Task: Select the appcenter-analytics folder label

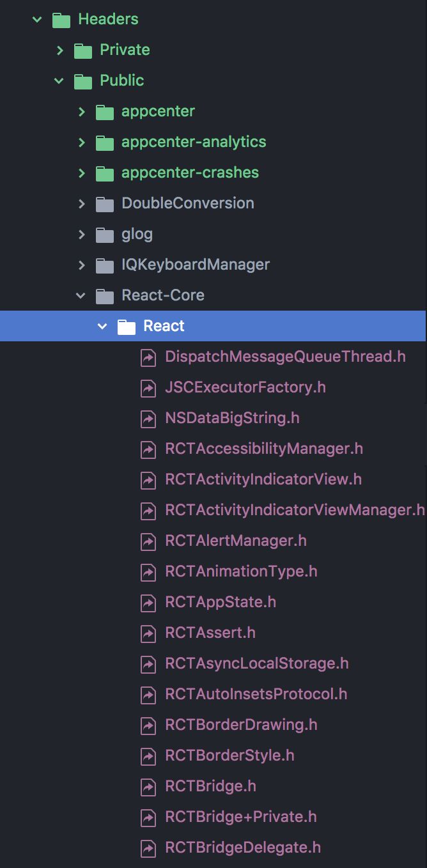Action: pyautogui.click(x=194, y=143)
